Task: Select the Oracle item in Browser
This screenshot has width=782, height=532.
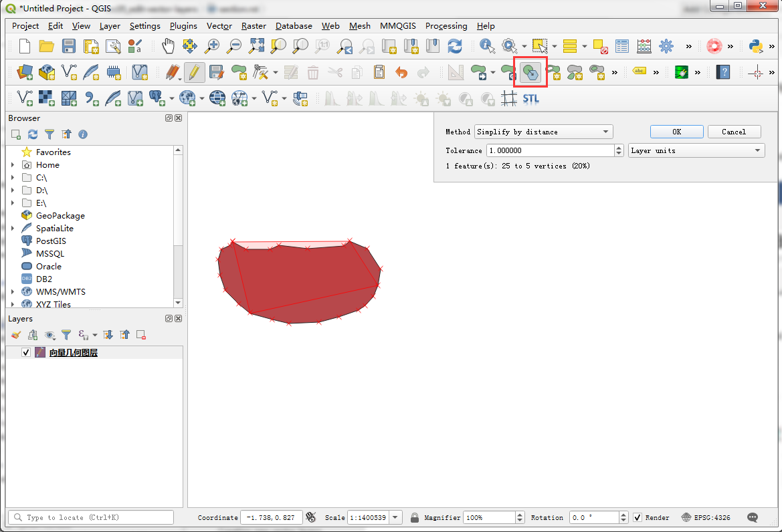Action: pos(49,267)
